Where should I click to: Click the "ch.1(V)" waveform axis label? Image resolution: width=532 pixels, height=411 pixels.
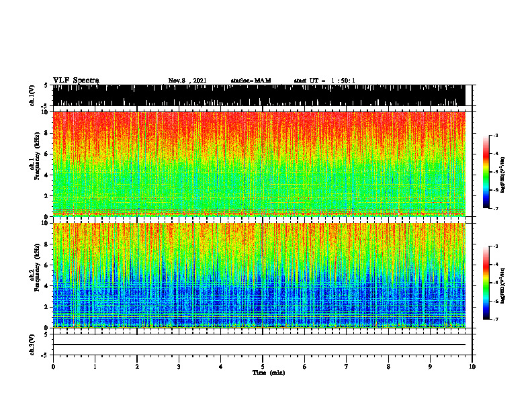[32, 95]
